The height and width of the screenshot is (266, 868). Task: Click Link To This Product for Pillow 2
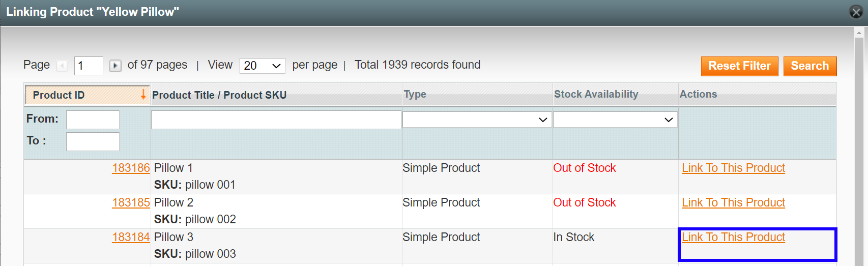click(733, 202)
